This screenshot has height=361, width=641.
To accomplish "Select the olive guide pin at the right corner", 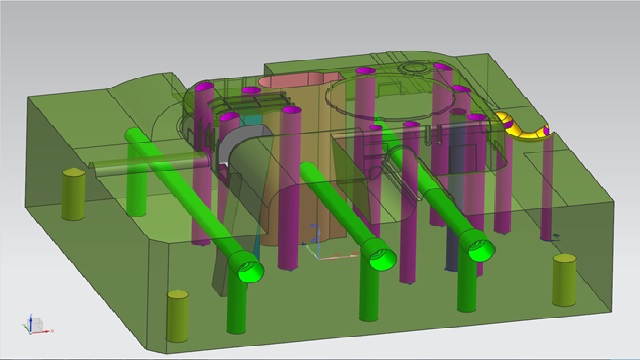I will [565, 280].
